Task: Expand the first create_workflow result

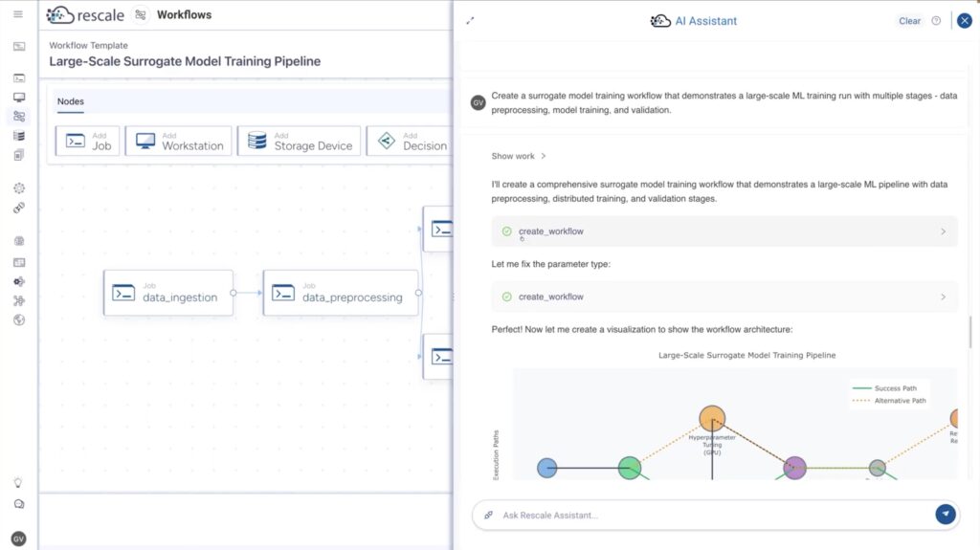Action: click(724, 231)
